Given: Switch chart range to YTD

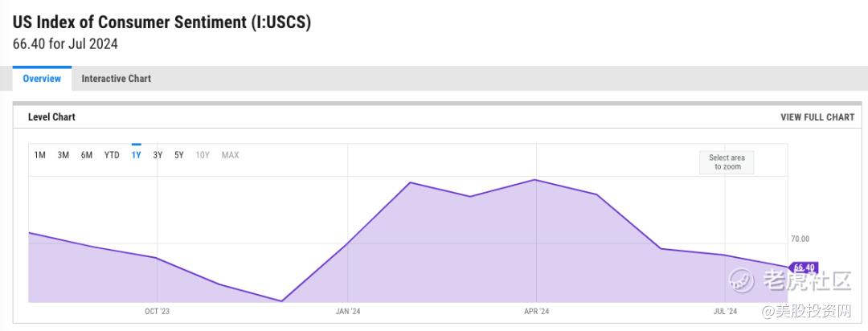Looking at the screenshot, I should click(112, 155).
